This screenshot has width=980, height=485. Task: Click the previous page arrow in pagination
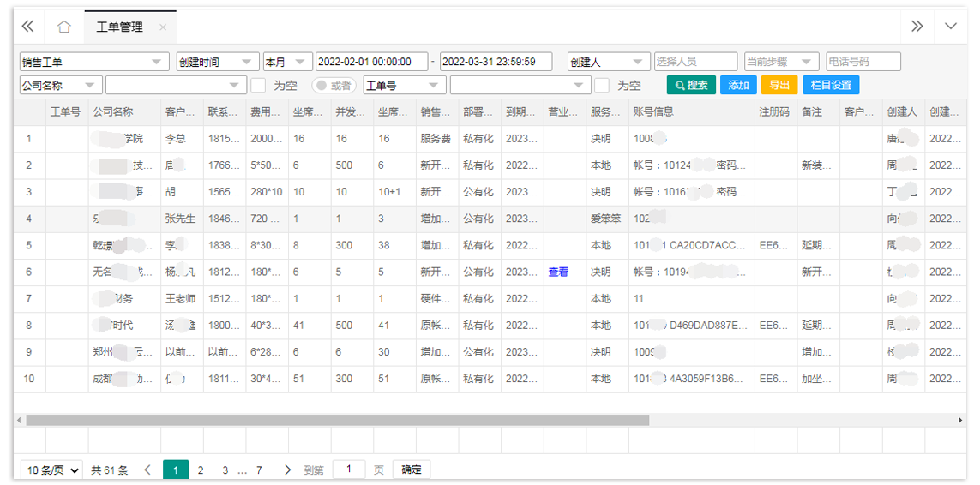coord(147,470)
